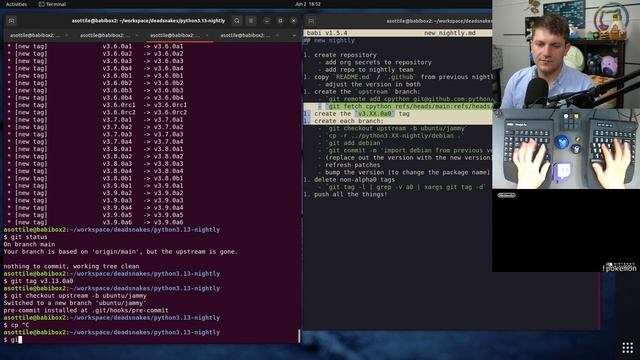Click the new tab icon in the right terminal

[x=311, y=21]
